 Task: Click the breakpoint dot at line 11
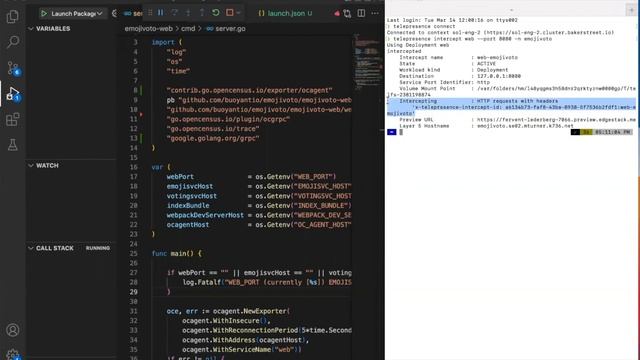pos(141,115)
